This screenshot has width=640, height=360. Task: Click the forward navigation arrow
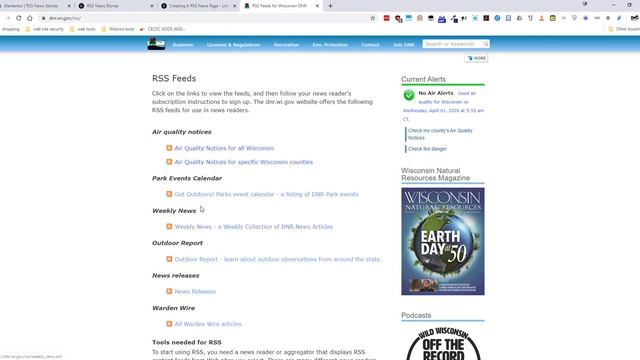pos(7,18)
